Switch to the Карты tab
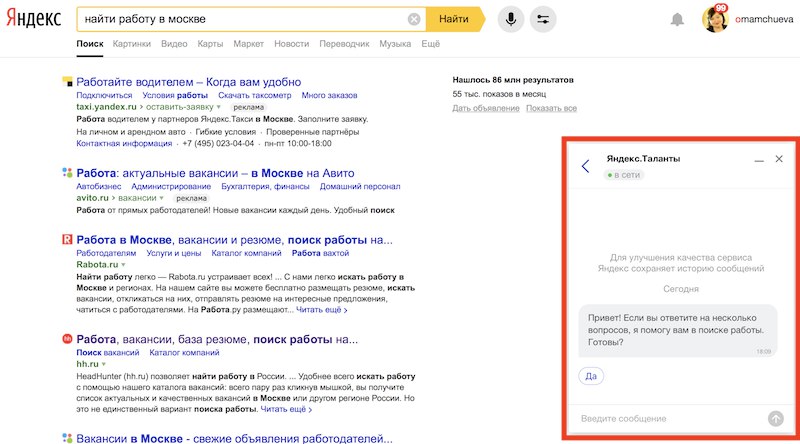 point(210,44)
